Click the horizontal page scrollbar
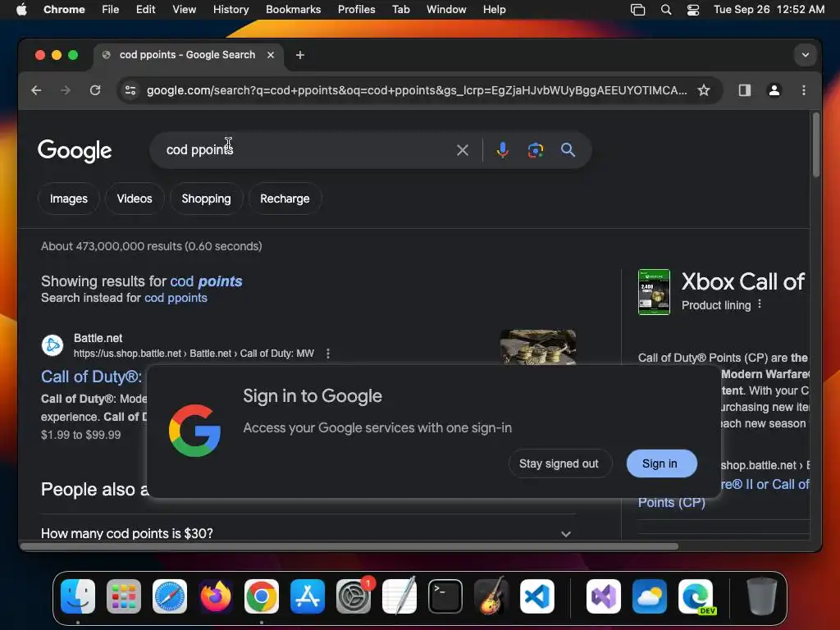 click(x=349, y=546)
